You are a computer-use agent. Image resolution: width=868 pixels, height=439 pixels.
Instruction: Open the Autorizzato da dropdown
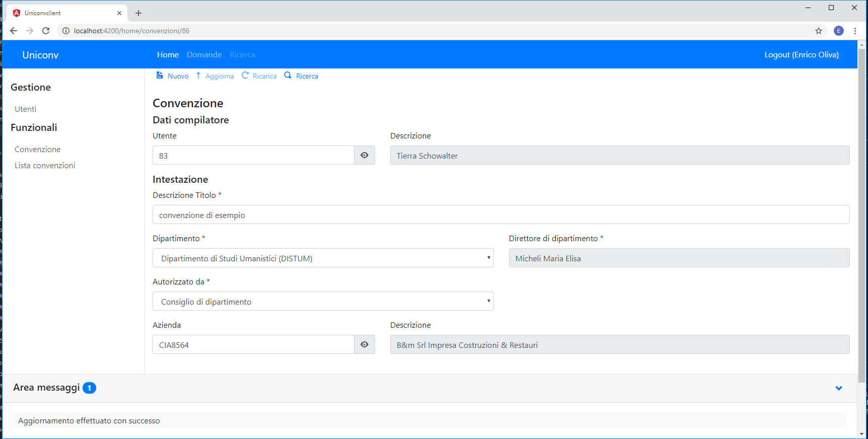(x=323, y=301)
